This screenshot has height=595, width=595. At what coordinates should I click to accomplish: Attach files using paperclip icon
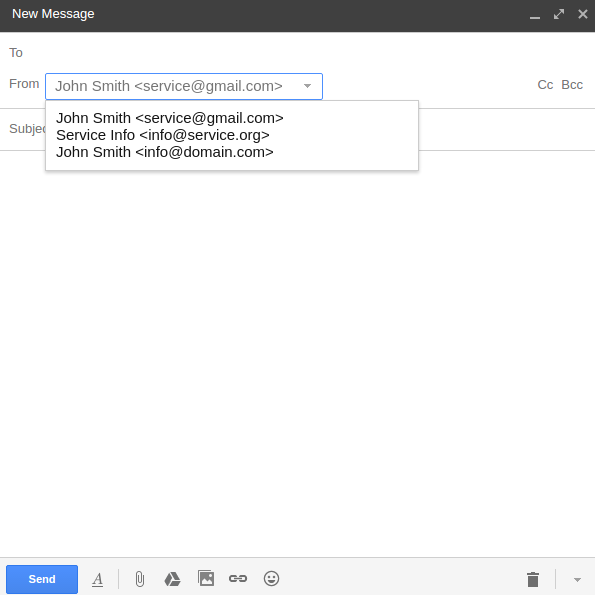[x=140, y=579]
